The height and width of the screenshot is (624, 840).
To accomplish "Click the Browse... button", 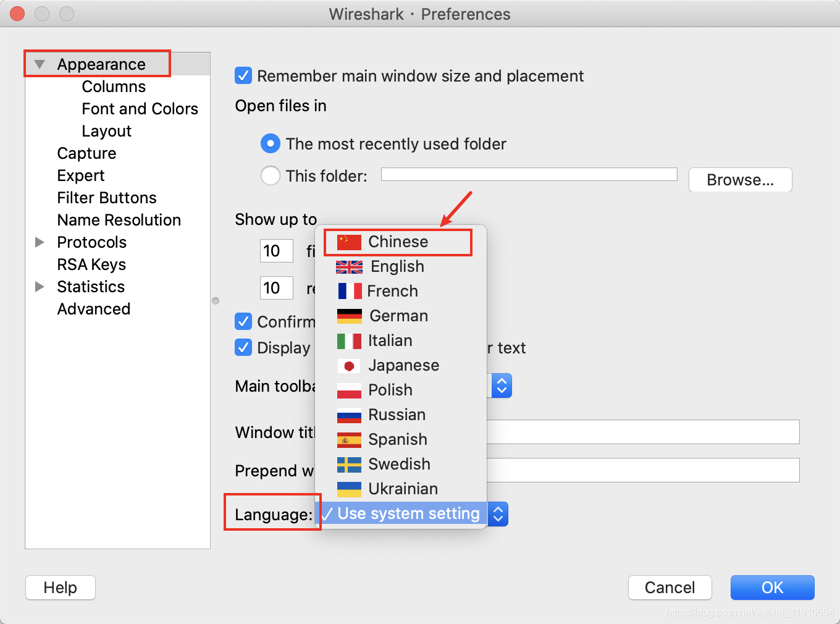I will 740,180.
